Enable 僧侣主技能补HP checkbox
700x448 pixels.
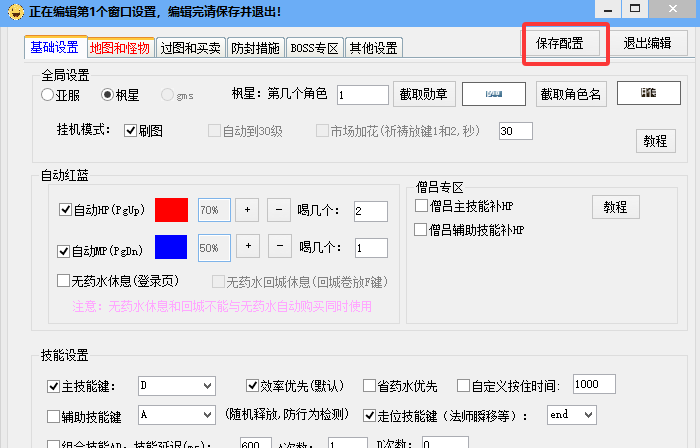tap(422, 206)
